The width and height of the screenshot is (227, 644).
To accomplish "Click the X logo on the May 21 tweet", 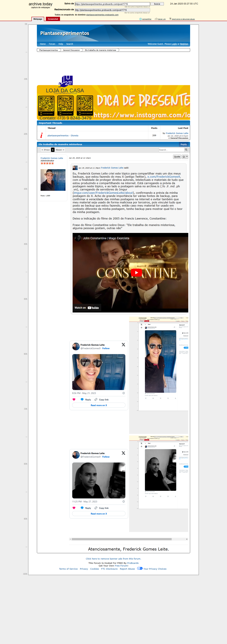I will coord(123,344).
